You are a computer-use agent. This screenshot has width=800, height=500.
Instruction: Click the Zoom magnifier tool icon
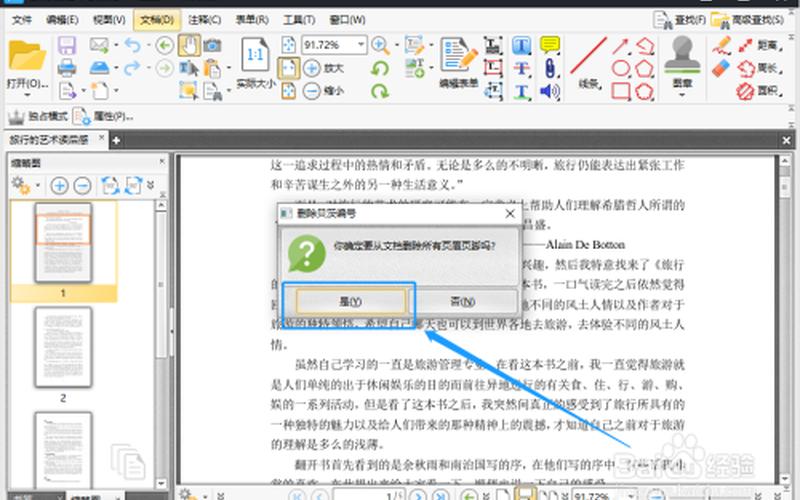pyautogui.click(x=380, y=45)
